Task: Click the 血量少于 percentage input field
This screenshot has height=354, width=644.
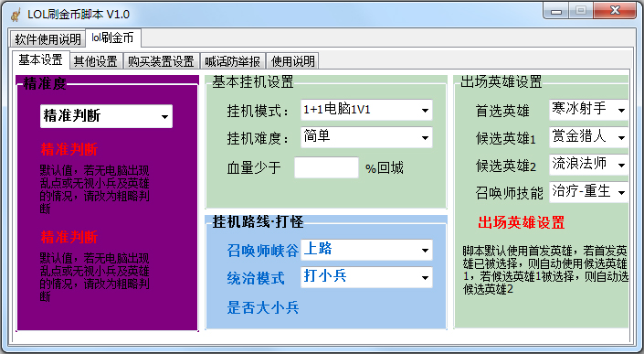Action: pos(326,167)
